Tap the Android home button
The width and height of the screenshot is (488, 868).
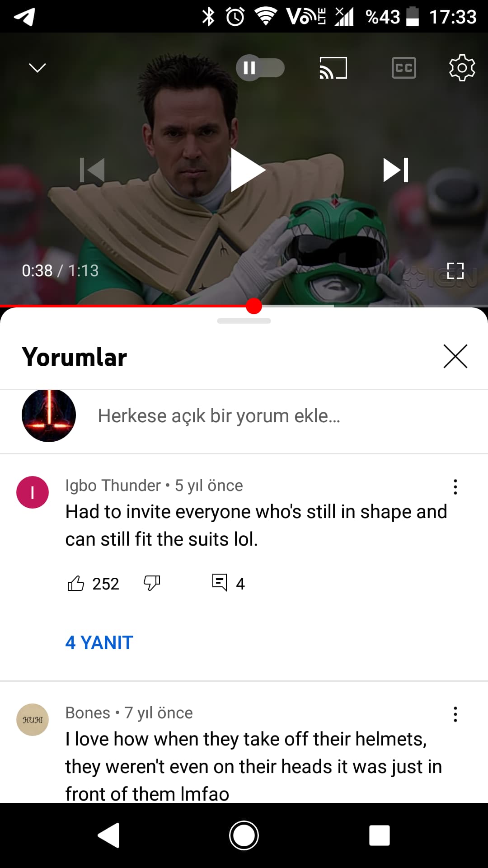[244, 835]
